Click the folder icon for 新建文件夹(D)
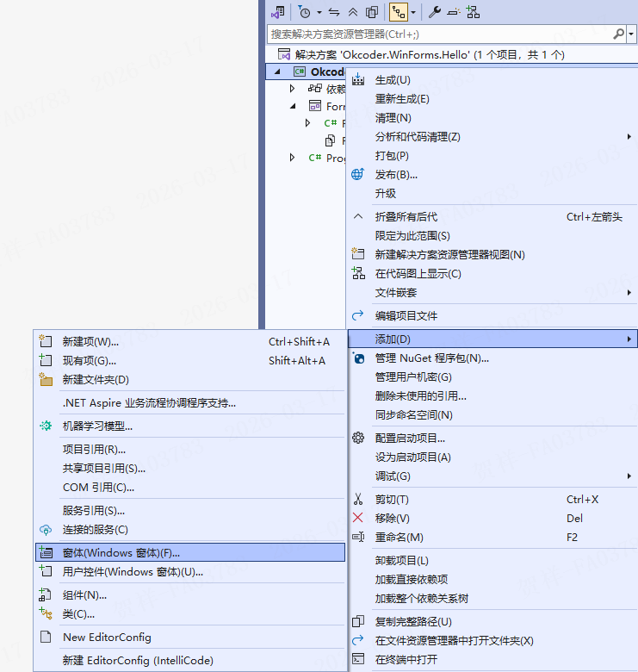This screenshot has width=638, height=672. [x=46, y=379]
